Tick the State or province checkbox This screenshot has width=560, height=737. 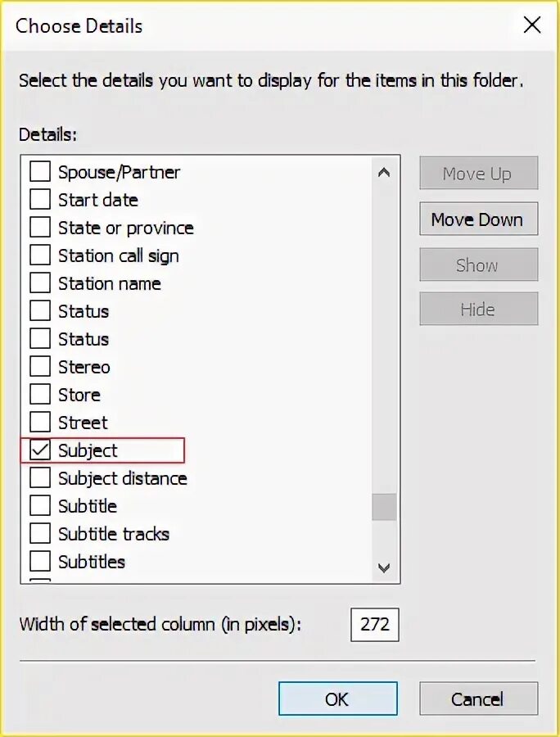click(x=40, y=228)
